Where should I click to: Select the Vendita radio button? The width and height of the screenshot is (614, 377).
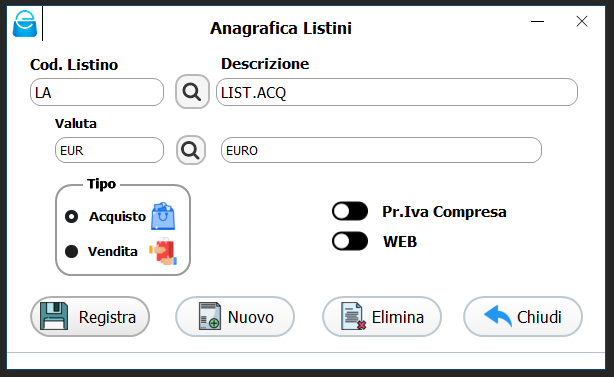point(71,251)
